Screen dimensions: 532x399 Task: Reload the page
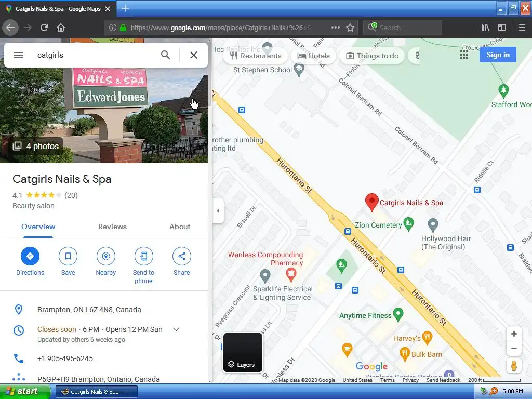click(x=44, y=28)
